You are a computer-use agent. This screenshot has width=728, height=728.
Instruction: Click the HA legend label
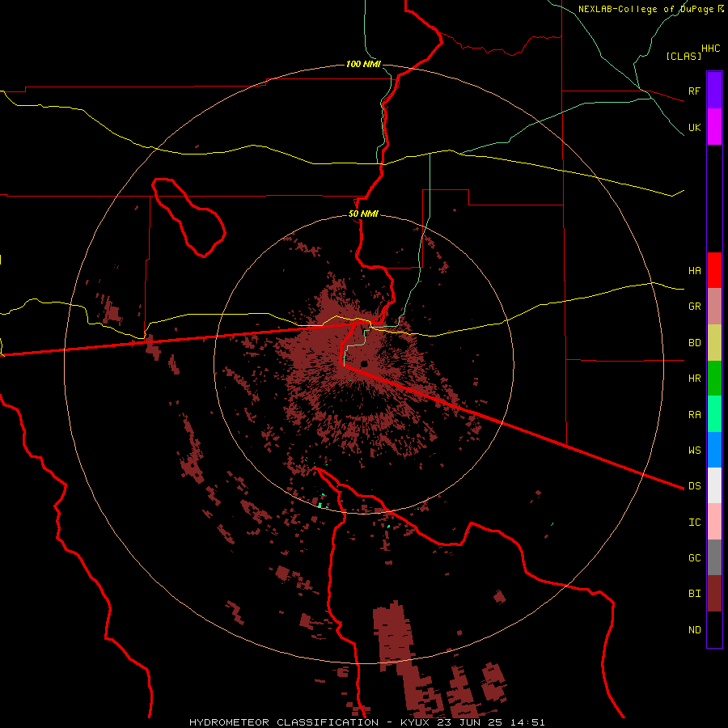(x=694, y=270)
